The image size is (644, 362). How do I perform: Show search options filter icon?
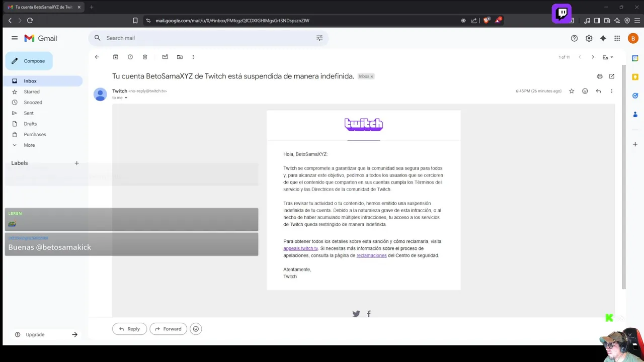tap(319, 38)
